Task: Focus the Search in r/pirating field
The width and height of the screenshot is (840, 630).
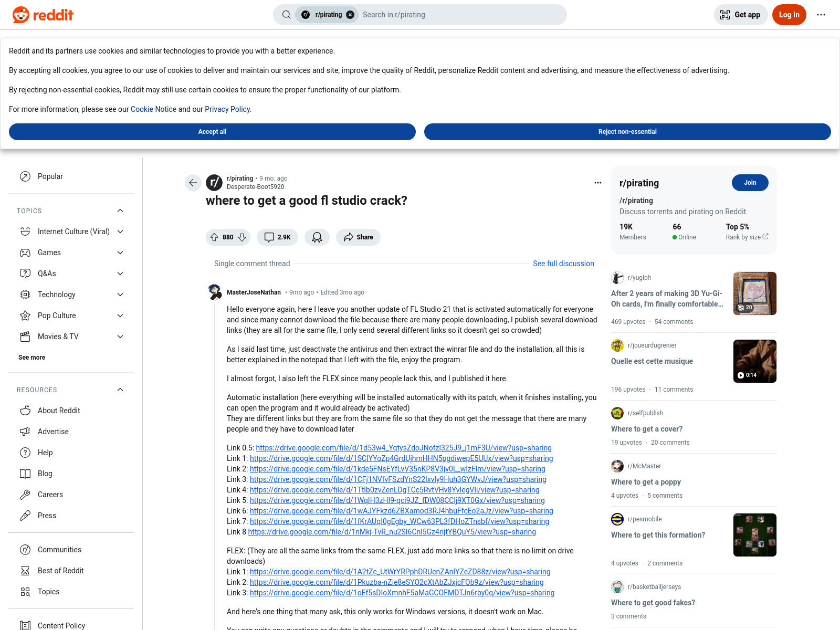Action: (x=462, y=15)
